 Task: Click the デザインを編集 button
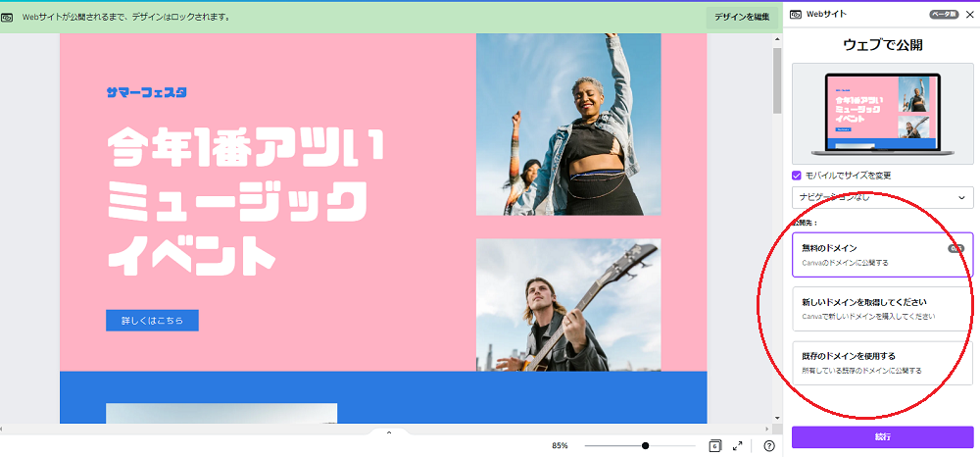742,17
